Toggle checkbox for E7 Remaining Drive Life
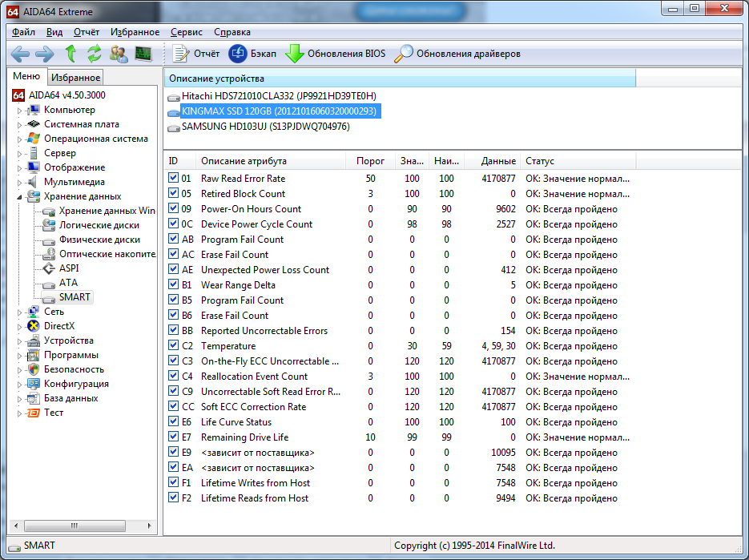This screenshot has width=749, height=560. (x=173, y=437)
